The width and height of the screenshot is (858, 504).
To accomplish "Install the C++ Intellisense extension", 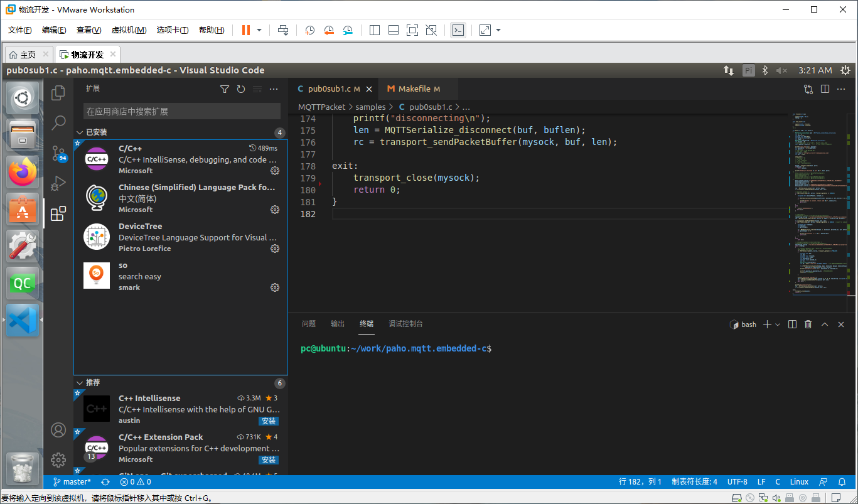I will click(269, 421).
